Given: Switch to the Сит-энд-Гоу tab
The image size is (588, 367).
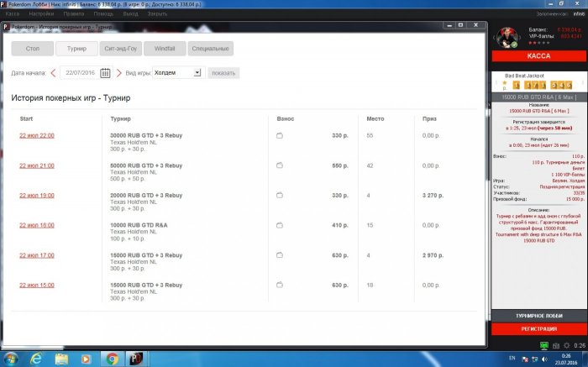Looking at the screenshot, I should click(x=121, y=49).
